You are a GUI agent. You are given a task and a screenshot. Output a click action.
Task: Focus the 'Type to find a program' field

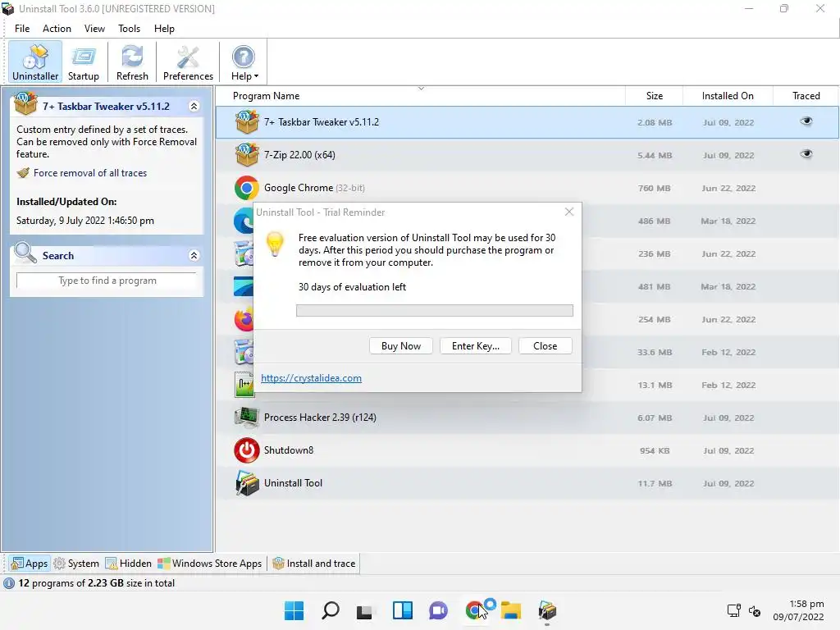click(107, 281)
